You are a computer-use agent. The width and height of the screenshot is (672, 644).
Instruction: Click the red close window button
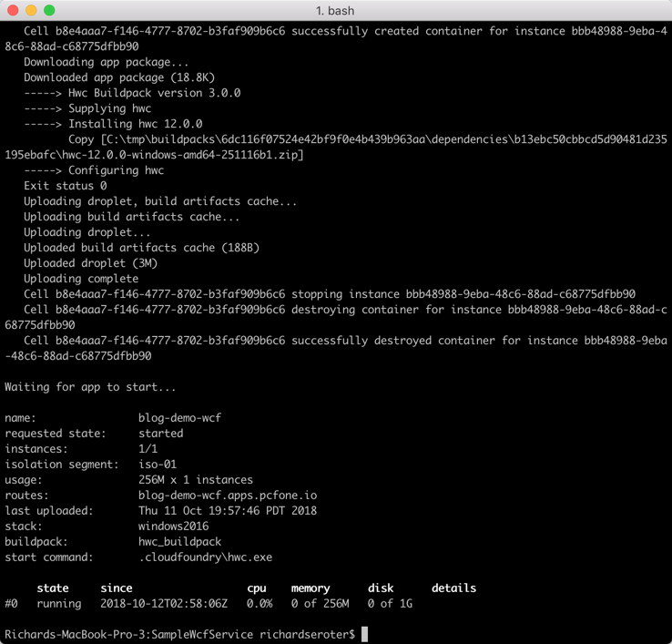pyautogui.click(x=13, y=10)
